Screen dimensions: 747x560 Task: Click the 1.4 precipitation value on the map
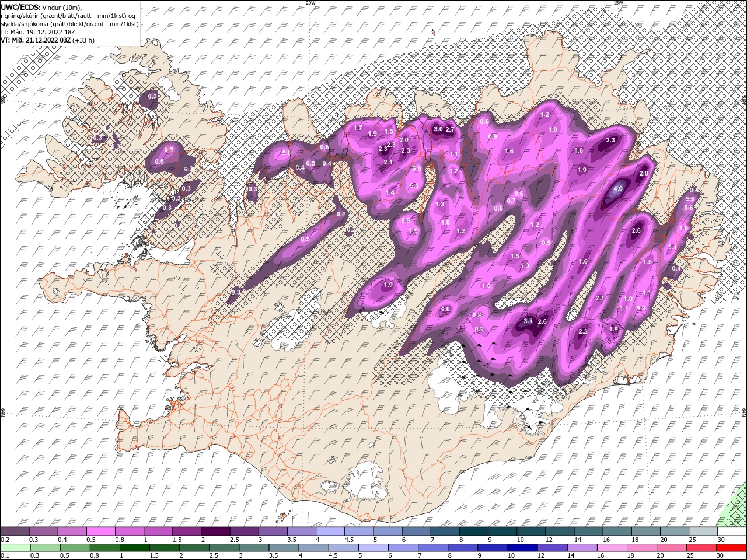coord(390,193)
